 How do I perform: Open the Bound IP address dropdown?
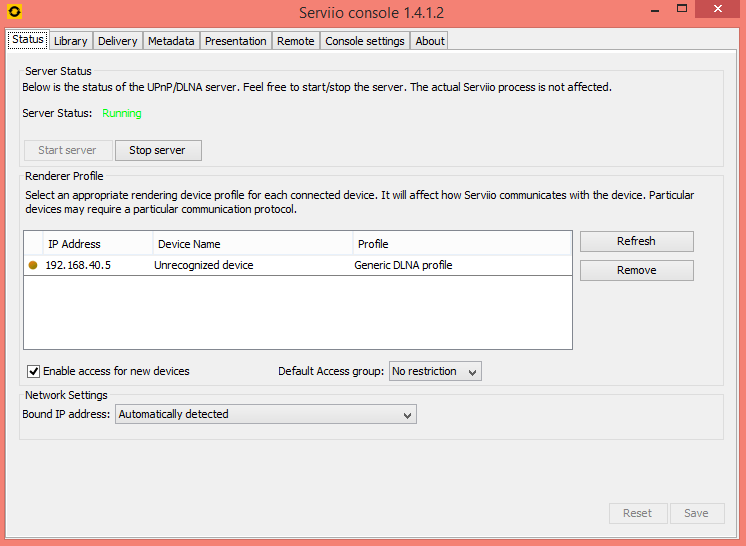pyautogui.click(x=265, y=414)
